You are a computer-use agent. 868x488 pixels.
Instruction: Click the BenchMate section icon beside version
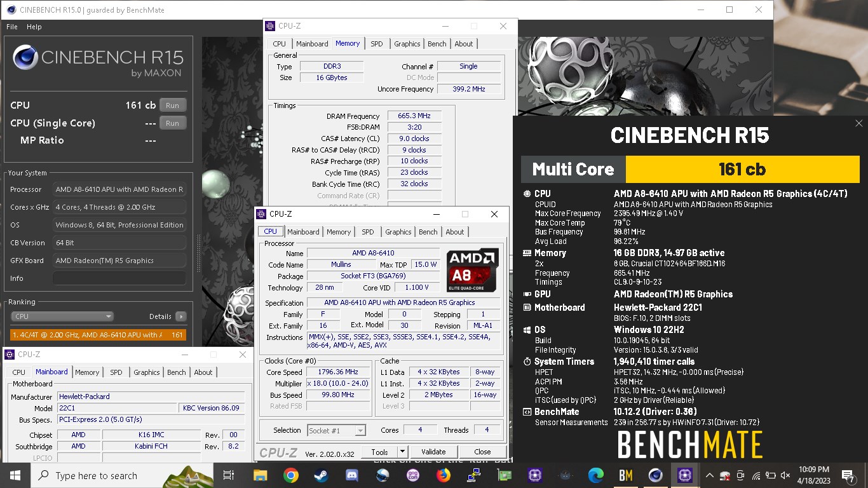pos(526,412)
